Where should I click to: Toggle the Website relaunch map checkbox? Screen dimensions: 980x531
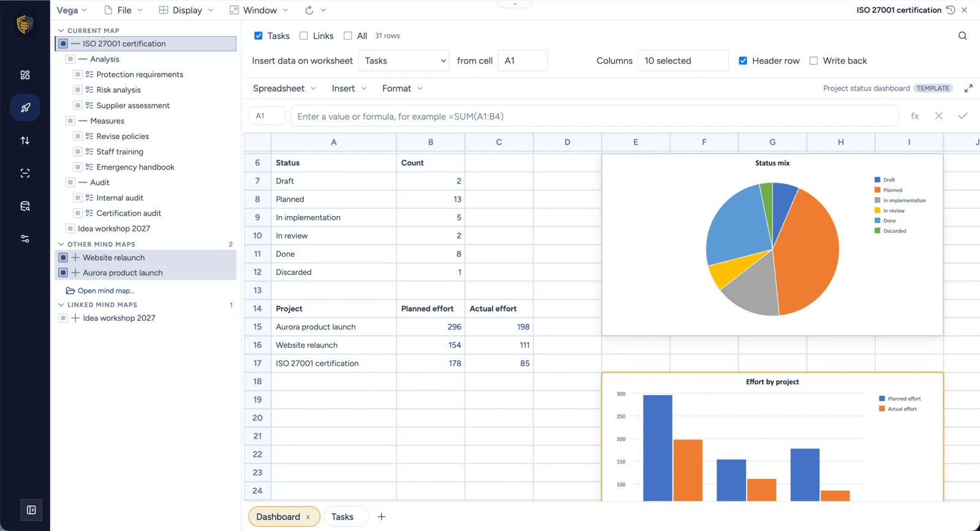click(x=63, y=258)
